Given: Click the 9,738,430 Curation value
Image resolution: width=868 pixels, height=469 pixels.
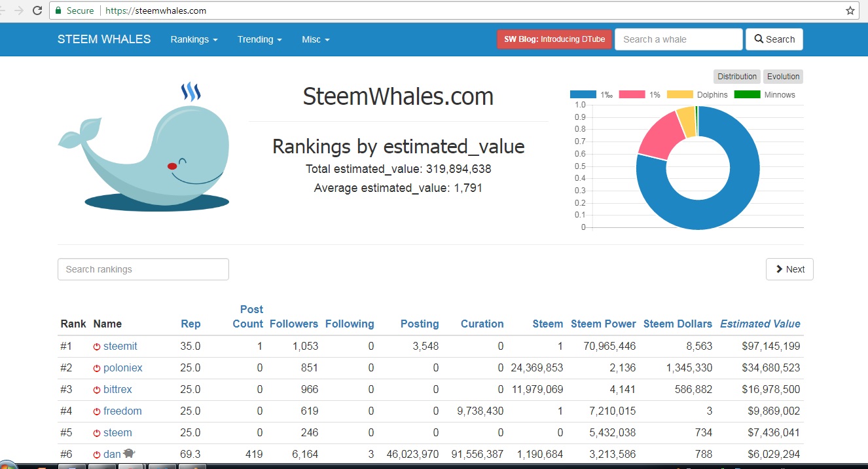Looking at the screenshot, I should point(480,411).
